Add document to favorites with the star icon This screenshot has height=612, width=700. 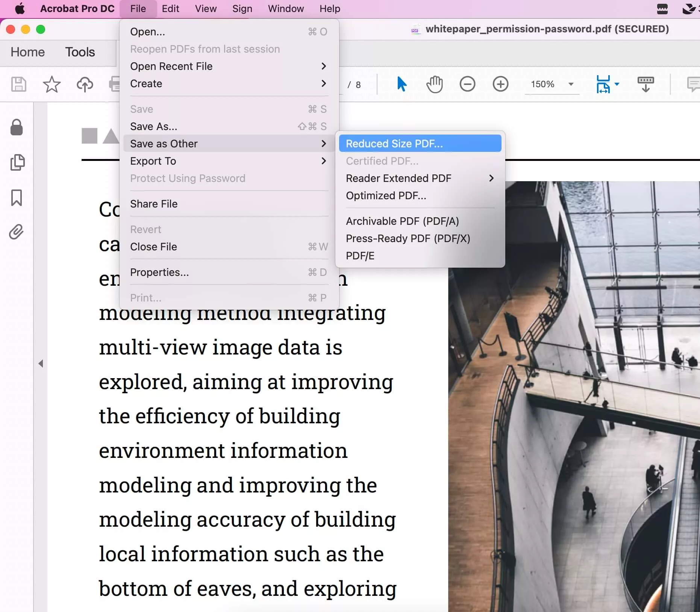(52, 84)
